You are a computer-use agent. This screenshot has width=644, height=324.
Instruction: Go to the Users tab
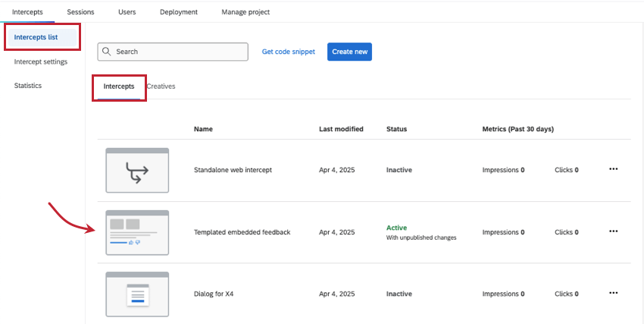[x=127, y=12]
